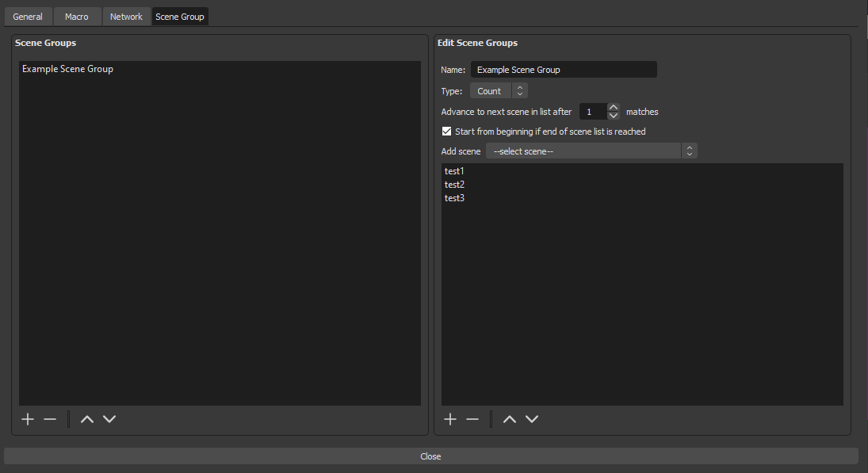Move test1 up using the up arrow in the scene list
Image resolution: width=868 pixels, height=473 pixels.
[x=509, y=419]
